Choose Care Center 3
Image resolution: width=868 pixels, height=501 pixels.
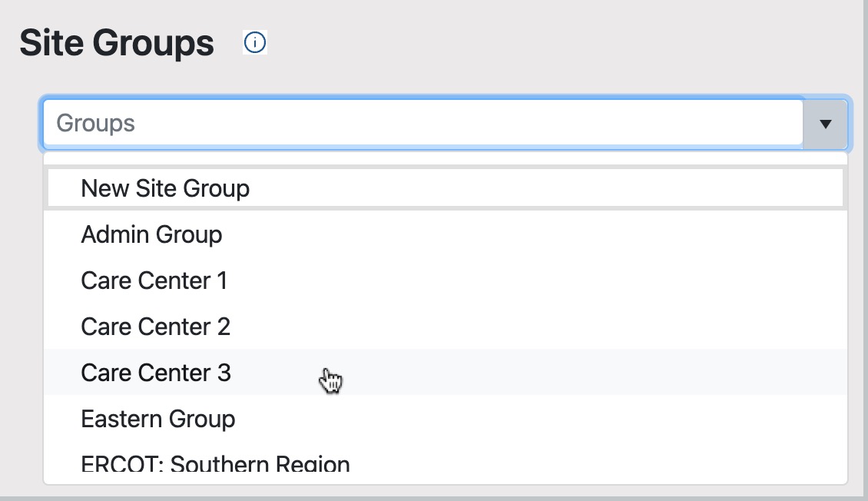pos(154,373)
